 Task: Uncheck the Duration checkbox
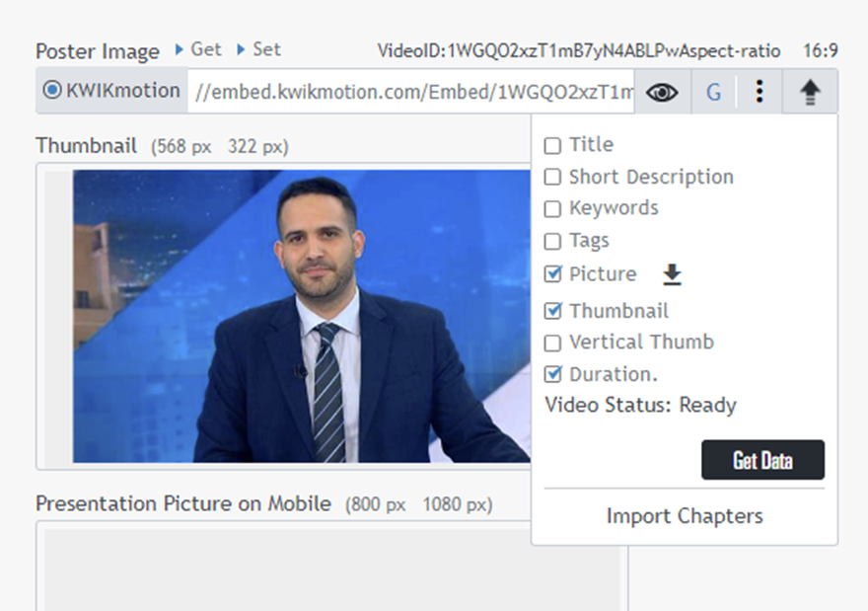tap(552, 375)
